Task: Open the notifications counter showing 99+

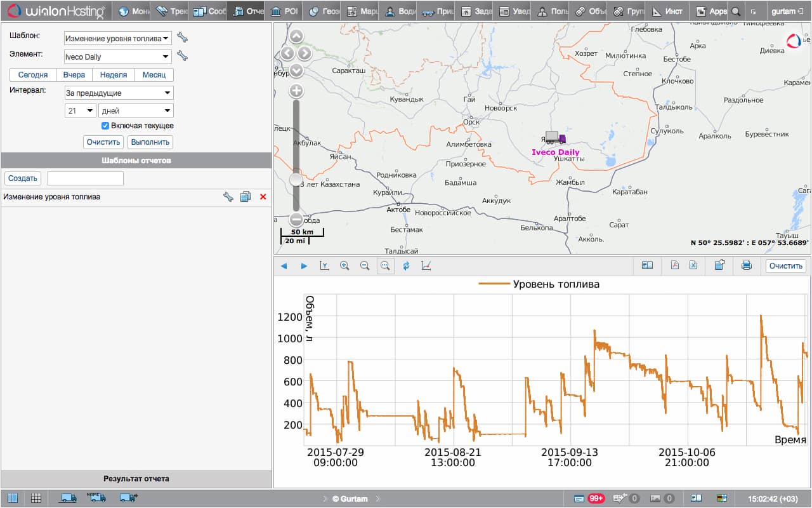Action: point(596,498)
